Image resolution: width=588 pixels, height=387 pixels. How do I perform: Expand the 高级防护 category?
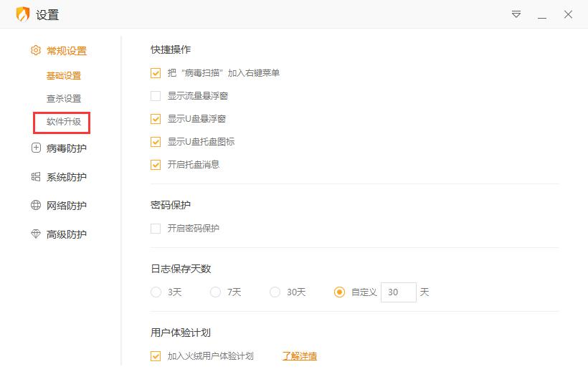pyautogui.click(x=66, y=234)
